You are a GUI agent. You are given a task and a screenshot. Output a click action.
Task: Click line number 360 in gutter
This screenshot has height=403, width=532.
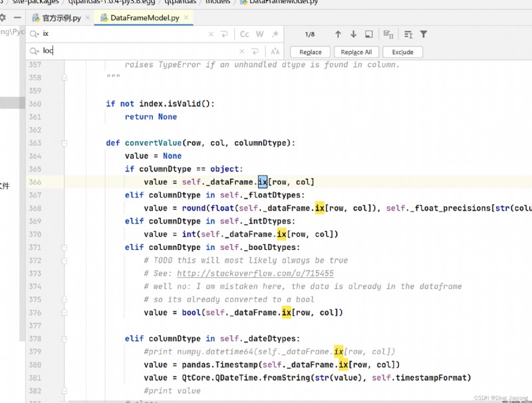click(35, 104)
